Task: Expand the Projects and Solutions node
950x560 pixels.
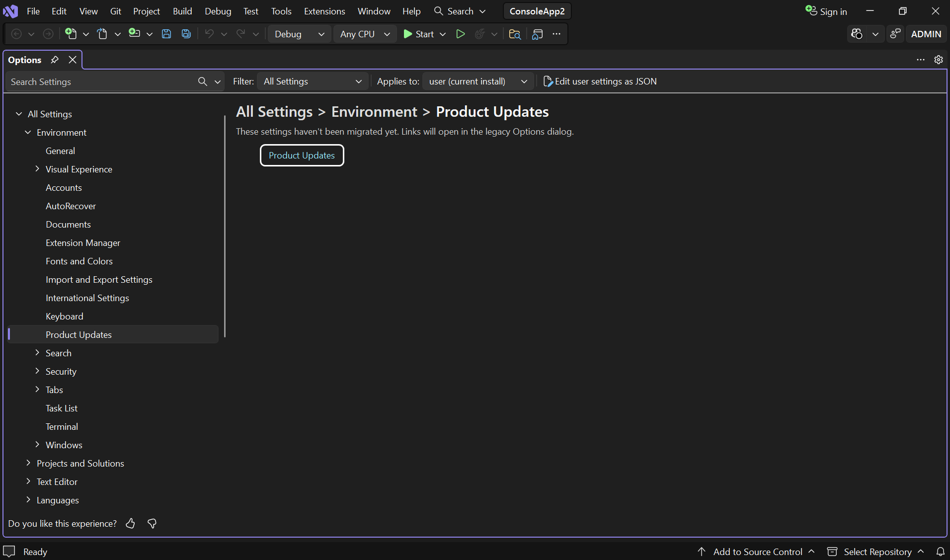Action: coord(28,463)
